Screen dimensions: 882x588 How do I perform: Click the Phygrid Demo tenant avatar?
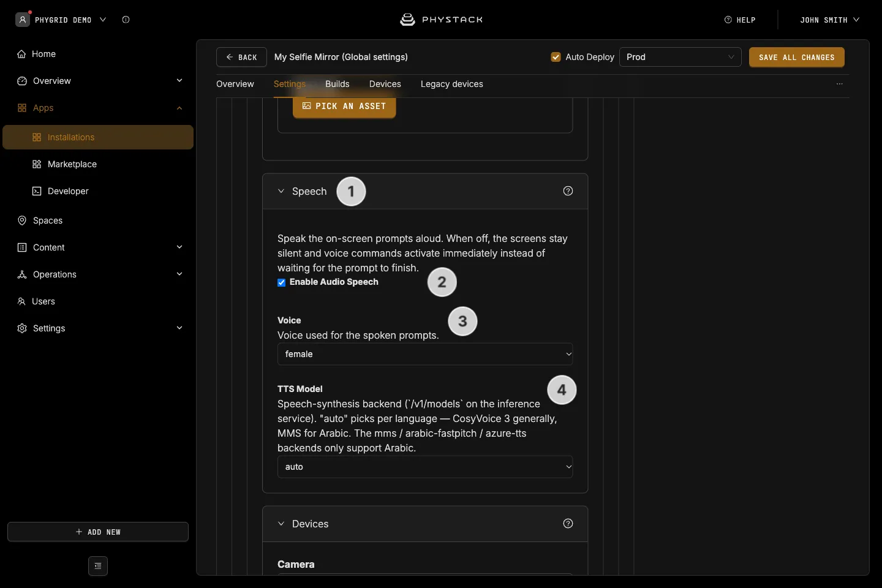point(23,20)
